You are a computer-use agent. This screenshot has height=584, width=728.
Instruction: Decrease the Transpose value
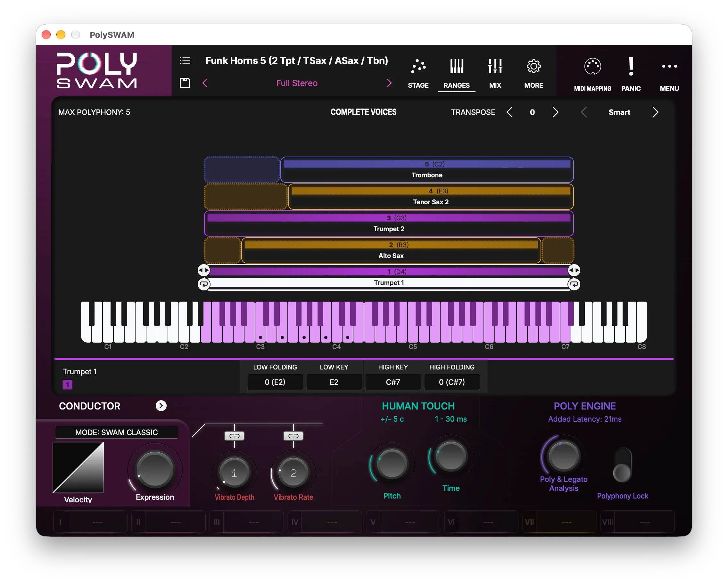tap(509, 112)
